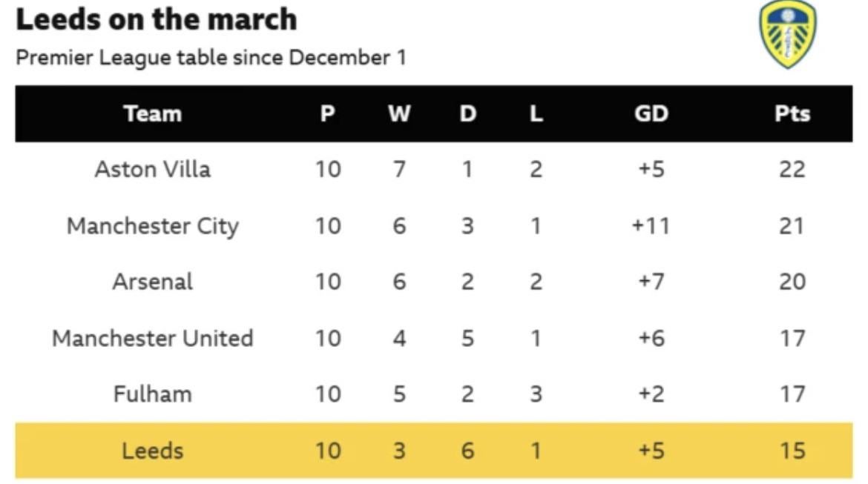This screenshot has height=484, width=868.
Task: Click the Arsenal team name
Action: pos(153,282)
